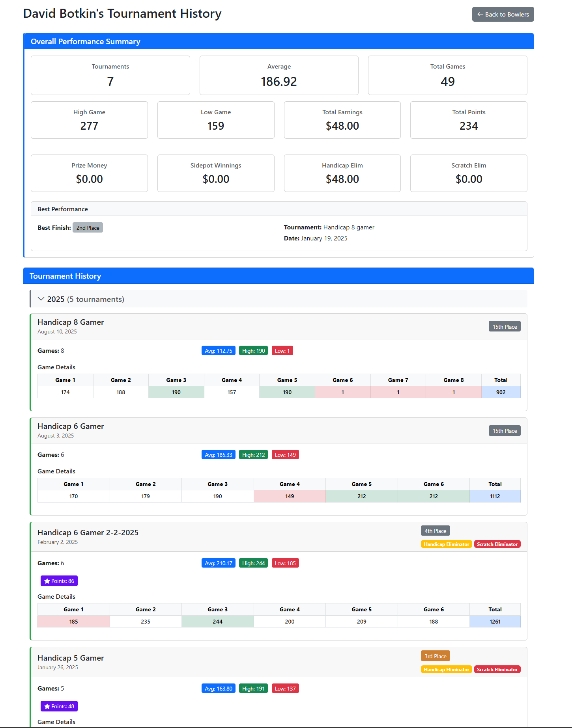This screenshot has width=572, height=728.
Task: Click the High Game 277 card
Action: point(89,120)
